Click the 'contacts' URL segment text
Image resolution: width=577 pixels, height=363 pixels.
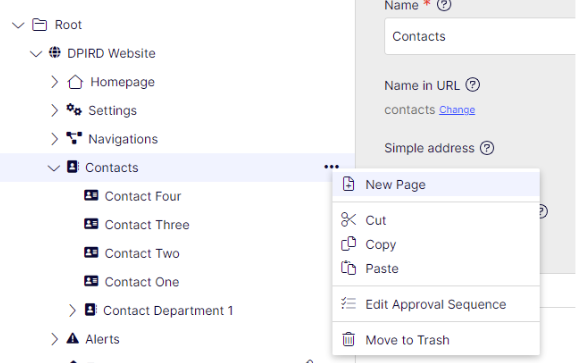(x=410, y=110)
